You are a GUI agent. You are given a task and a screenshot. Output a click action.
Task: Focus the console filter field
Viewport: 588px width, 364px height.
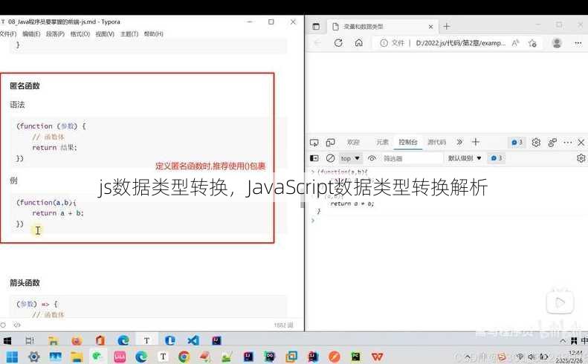coord(411,158)
